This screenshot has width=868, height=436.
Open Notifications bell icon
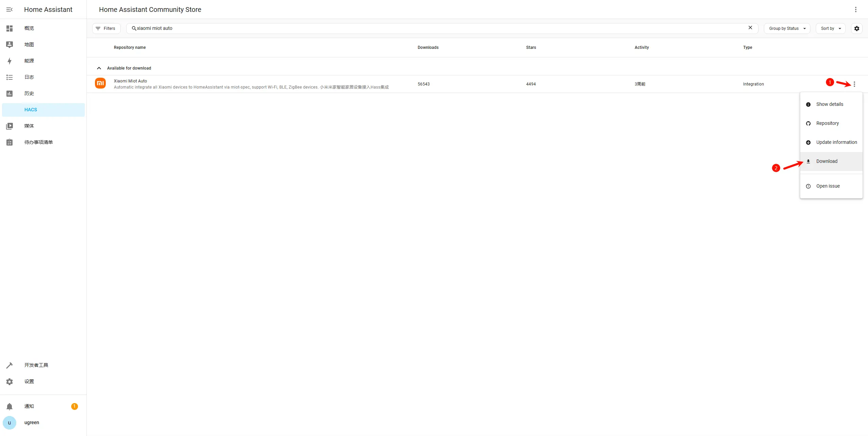click(x=9, y=406)
